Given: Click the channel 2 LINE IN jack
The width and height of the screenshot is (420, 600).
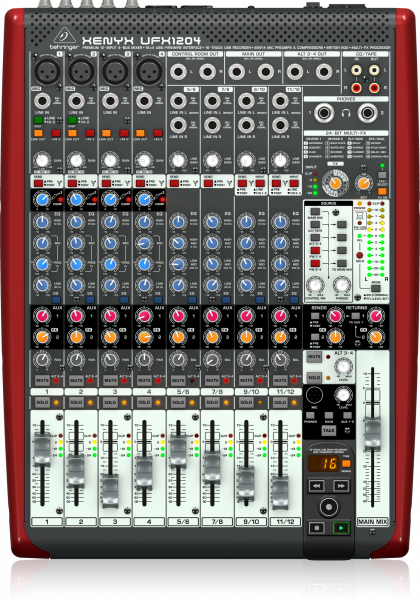Looking at the screenshot, I should [76, 101].
